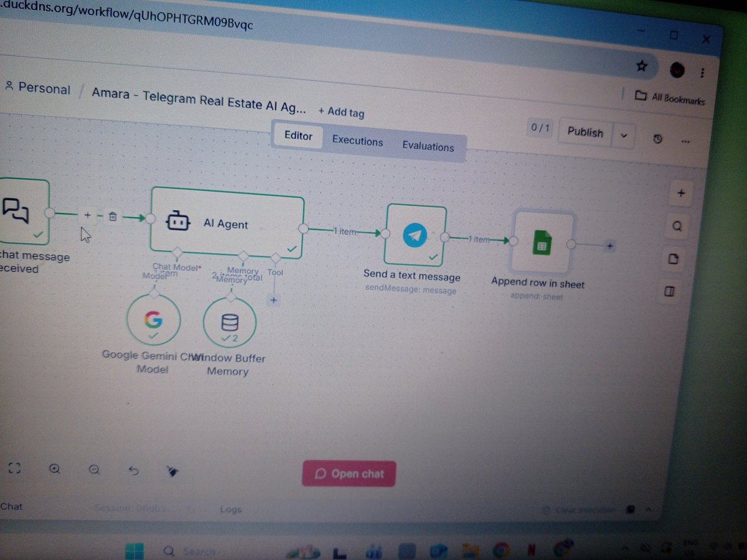Add a sticky note from right sidebar
This screenshot has height=560, width=747.
pos(673,259)
